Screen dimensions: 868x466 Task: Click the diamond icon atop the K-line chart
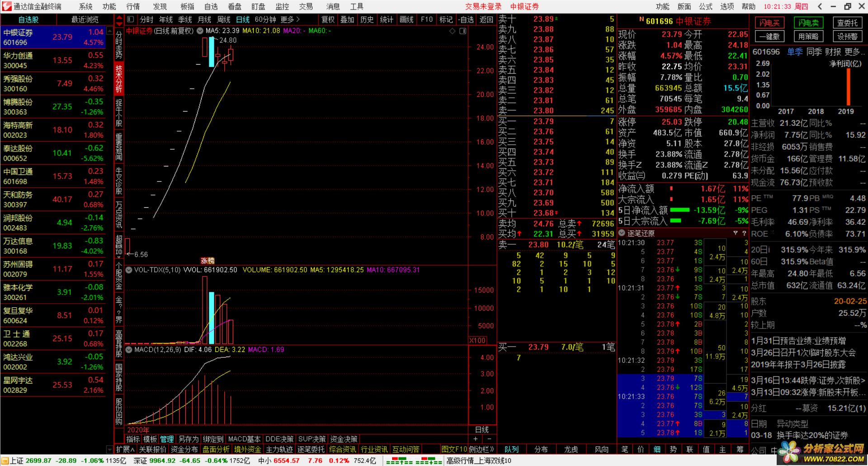click(x=452, y=31)
